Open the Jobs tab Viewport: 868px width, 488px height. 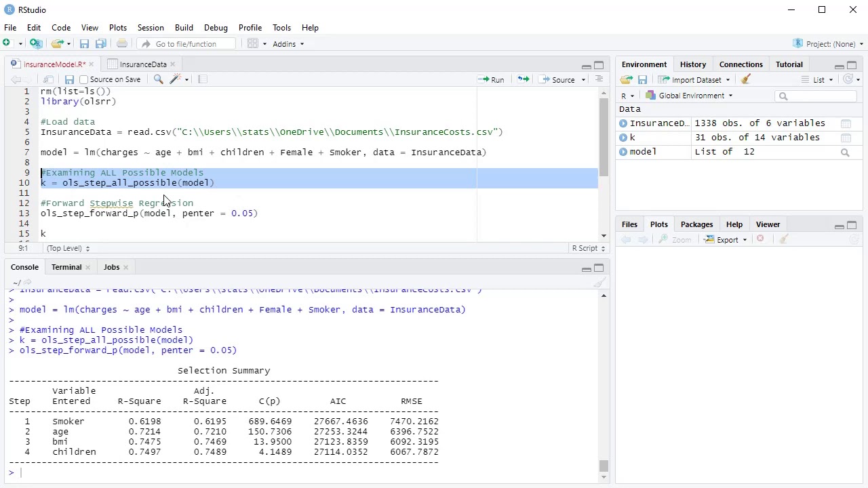click(x=111, y=267)
